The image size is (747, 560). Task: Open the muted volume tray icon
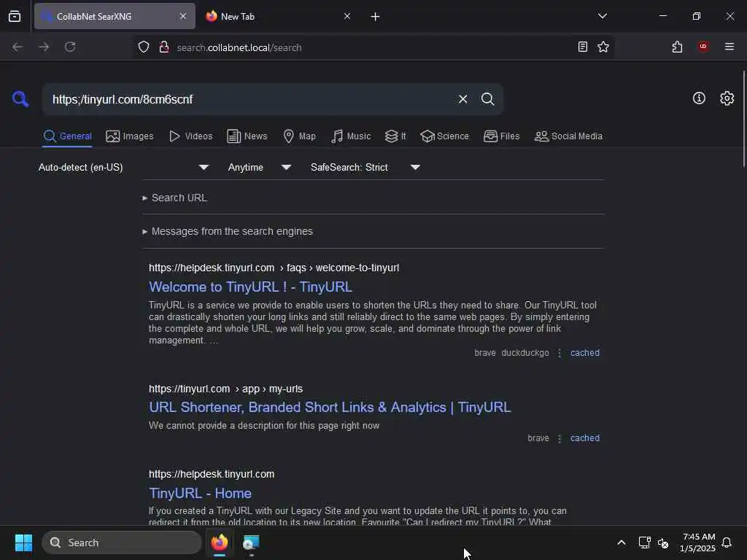pos(662,542)
